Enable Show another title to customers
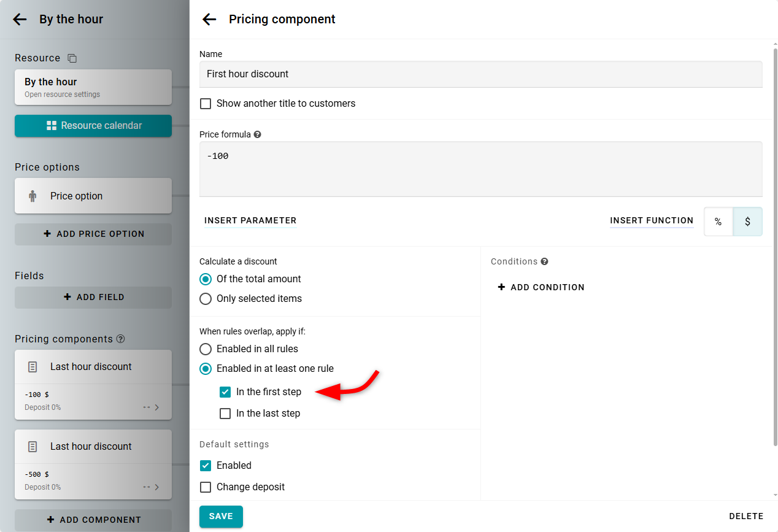 pyautogui.click(x=206, y=104)
